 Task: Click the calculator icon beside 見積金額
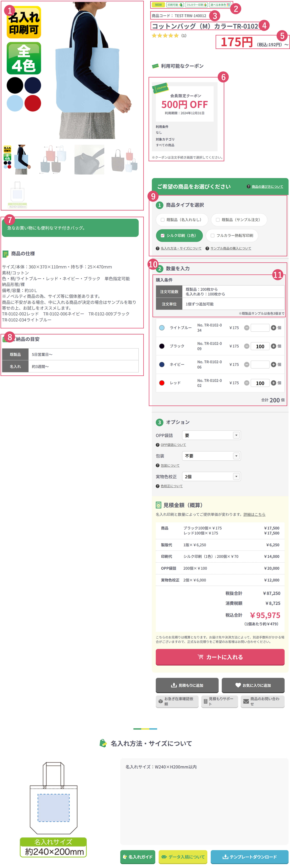pos(159,505)
